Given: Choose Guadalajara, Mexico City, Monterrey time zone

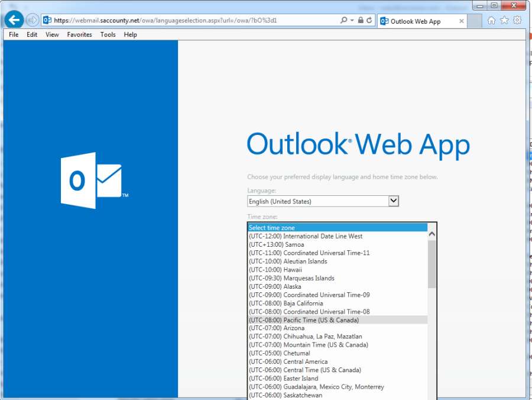Looking at the screenshot, I should 338,387.
